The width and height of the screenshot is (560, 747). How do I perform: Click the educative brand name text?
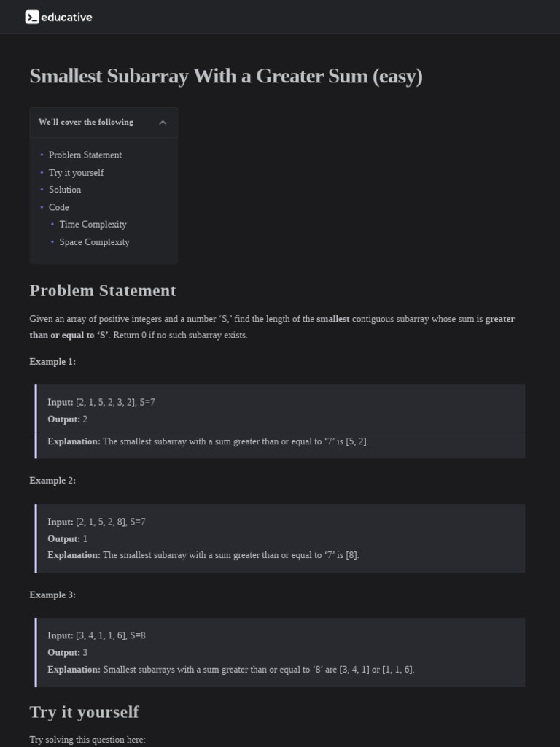coord(67,17)
